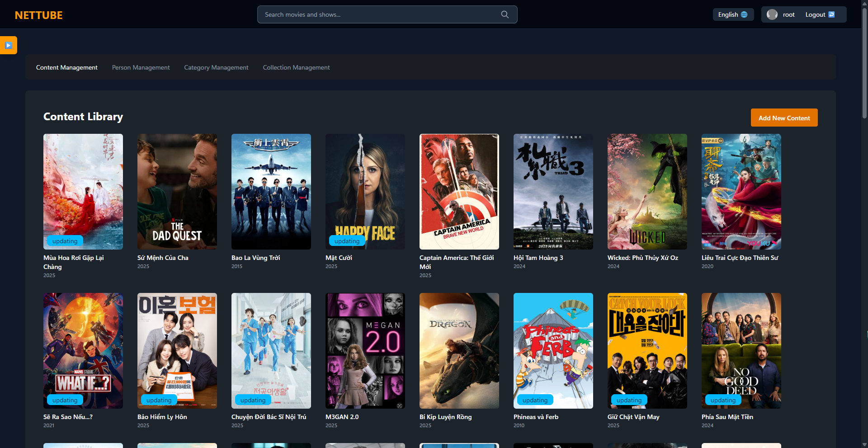Viewport: 868px width, 448px height.
Task: Click the Logout button
Action: tap(820, 14)
